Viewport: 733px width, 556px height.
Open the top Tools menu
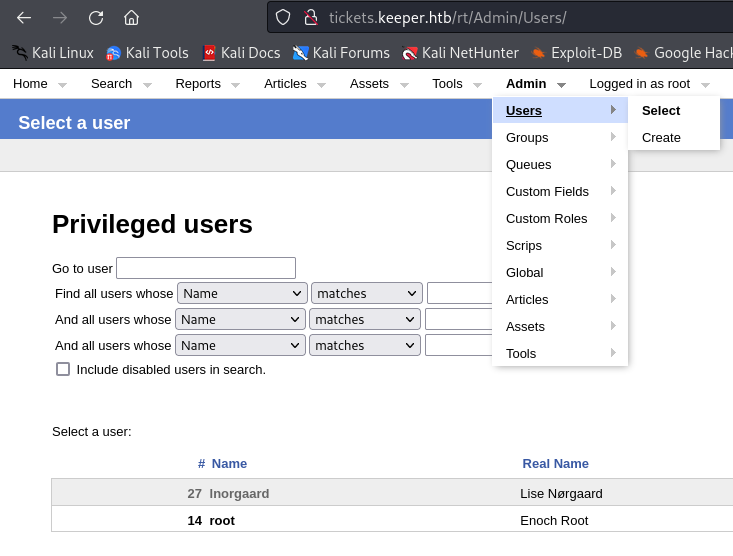(x=447, y=84)
